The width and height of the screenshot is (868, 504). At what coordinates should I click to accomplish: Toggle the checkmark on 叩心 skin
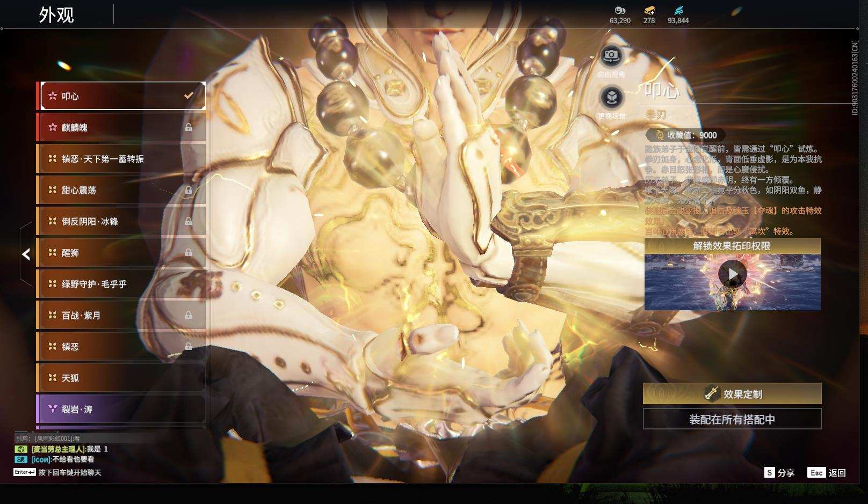click(x=189, y=96)
